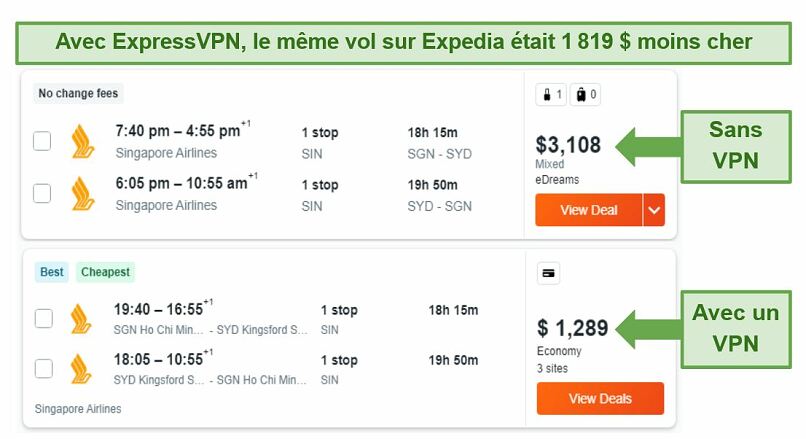Click the carry-on bag icon showing 1

[x=551, y=95]
